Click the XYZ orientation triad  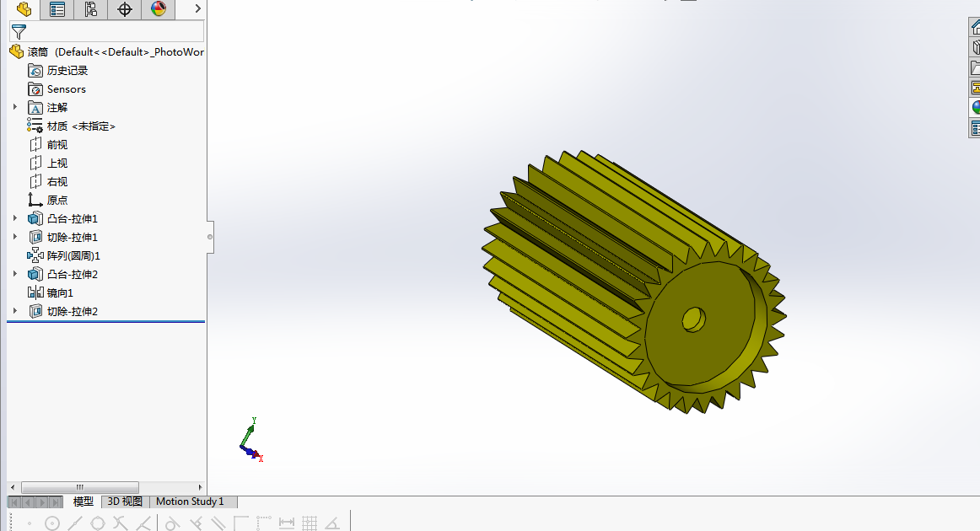pos(251,440)
